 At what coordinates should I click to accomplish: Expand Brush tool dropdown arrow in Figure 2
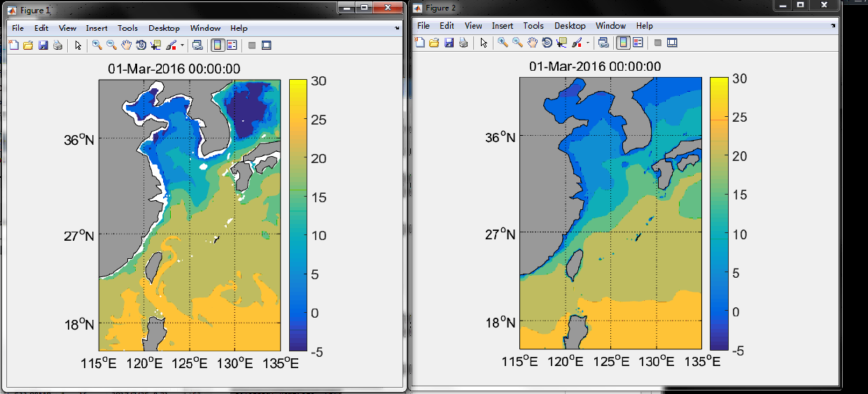[588, 43]
